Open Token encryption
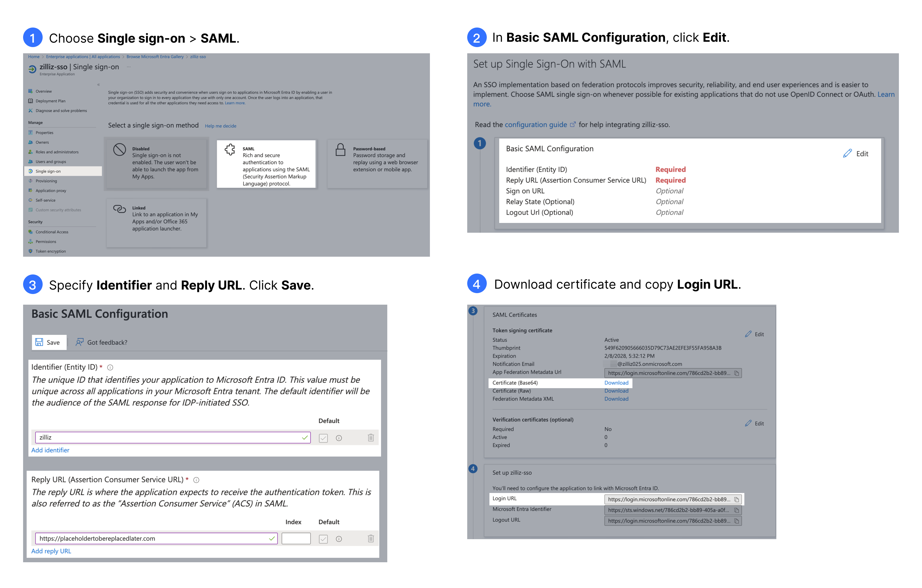Image resolution: width=922 pixels, height=588 pixels. click(x=51, y=251)
